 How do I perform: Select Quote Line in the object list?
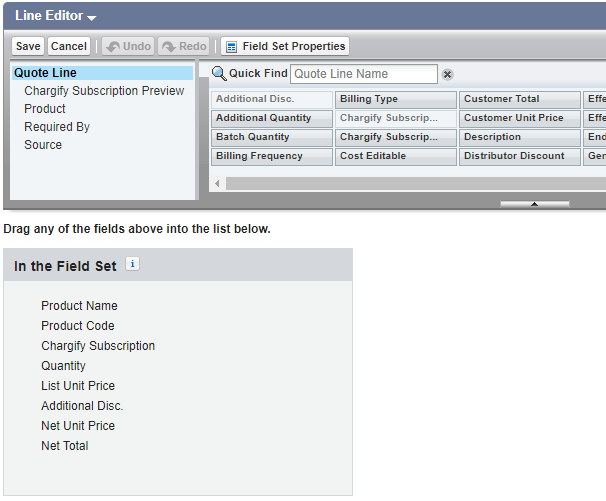[x=45, y=73]
